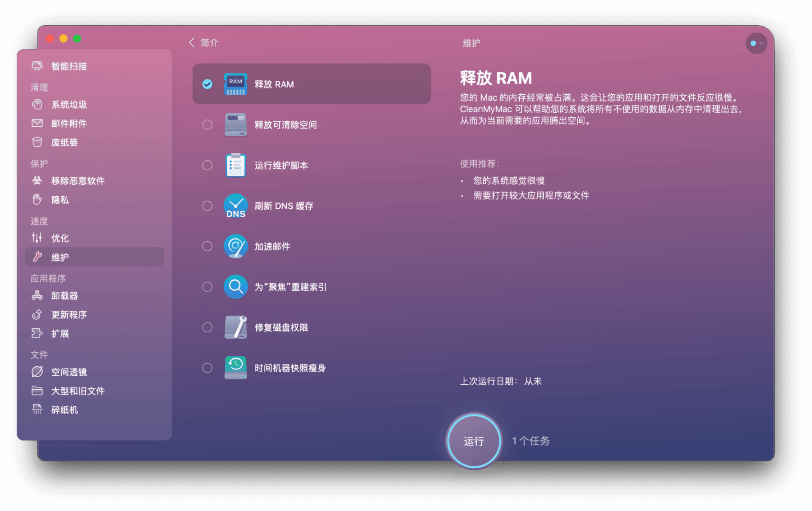Select the 为"聚焦"重建索引 radio circle
Screen dimensions: 812x511
(208, 287)
